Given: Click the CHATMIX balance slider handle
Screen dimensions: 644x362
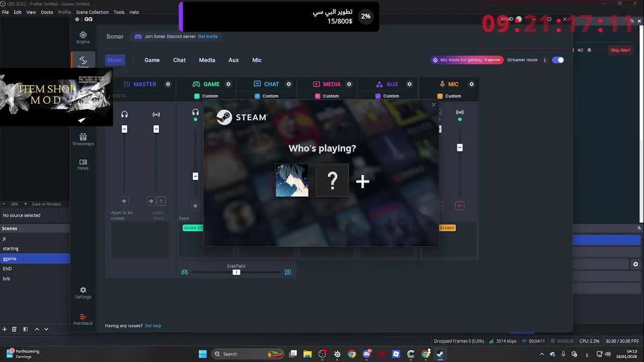Looking at the screenshot, I should (236, 272).
